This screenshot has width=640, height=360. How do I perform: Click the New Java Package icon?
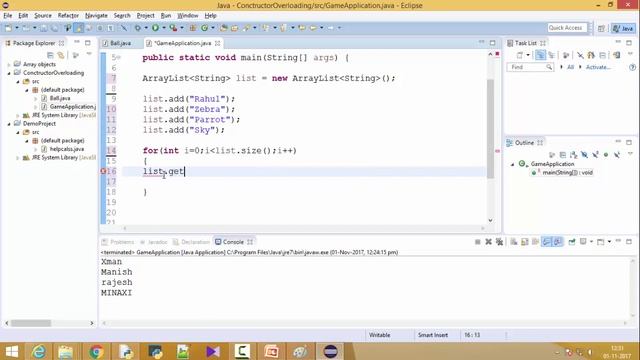193,28
